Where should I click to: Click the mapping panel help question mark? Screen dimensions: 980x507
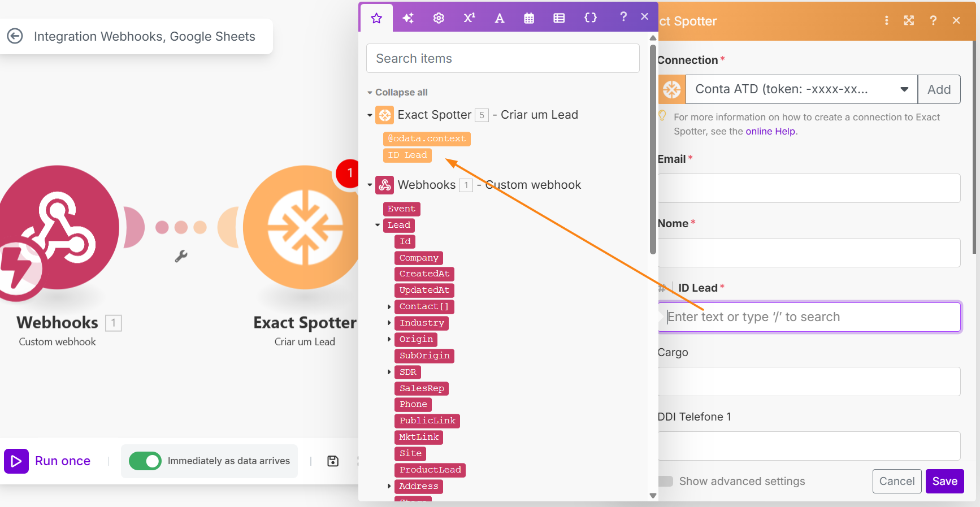pyautogui.click(x=623, y=16)
